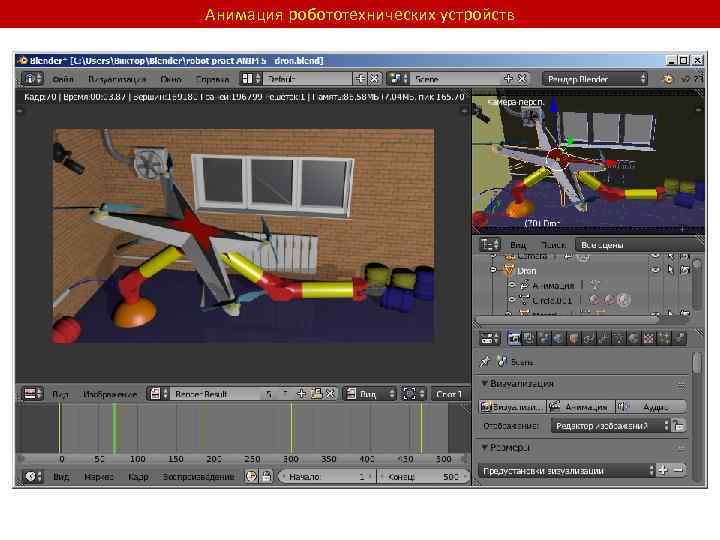Open the Info editor type selector
Screen dimensions: 720x540
[33, 79]
